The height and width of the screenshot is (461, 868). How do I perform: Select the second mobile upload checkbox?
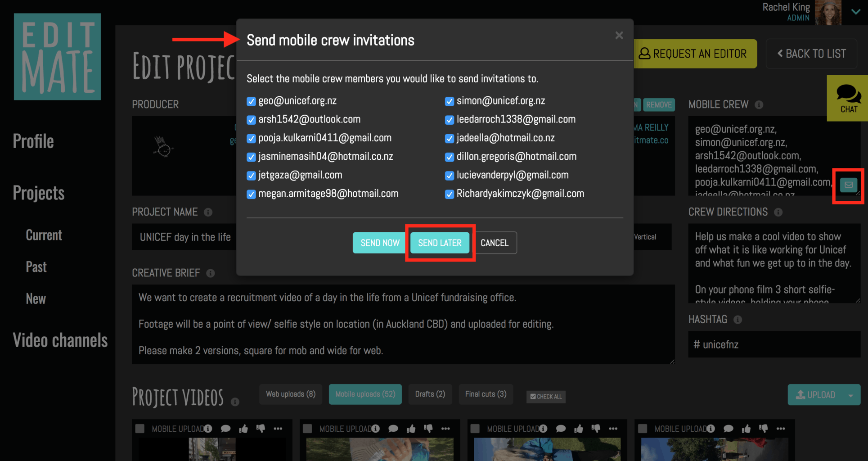307,429
